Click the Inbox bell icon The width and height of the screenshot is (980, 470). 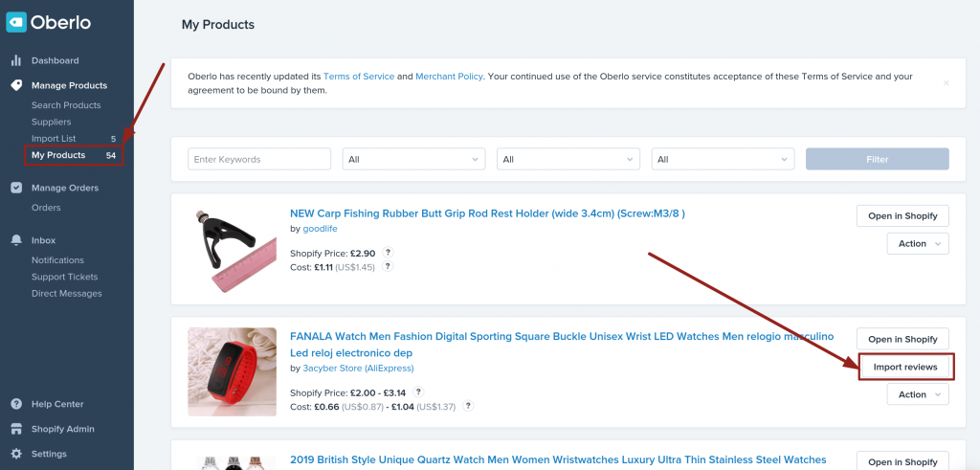point(16,240)
